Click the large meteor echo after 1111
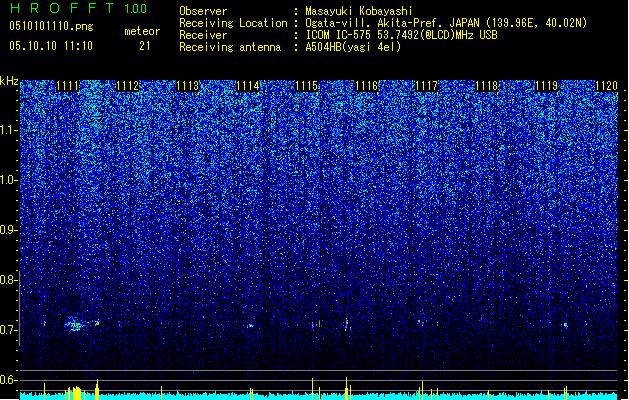629x400 pixels. [75, 324]
